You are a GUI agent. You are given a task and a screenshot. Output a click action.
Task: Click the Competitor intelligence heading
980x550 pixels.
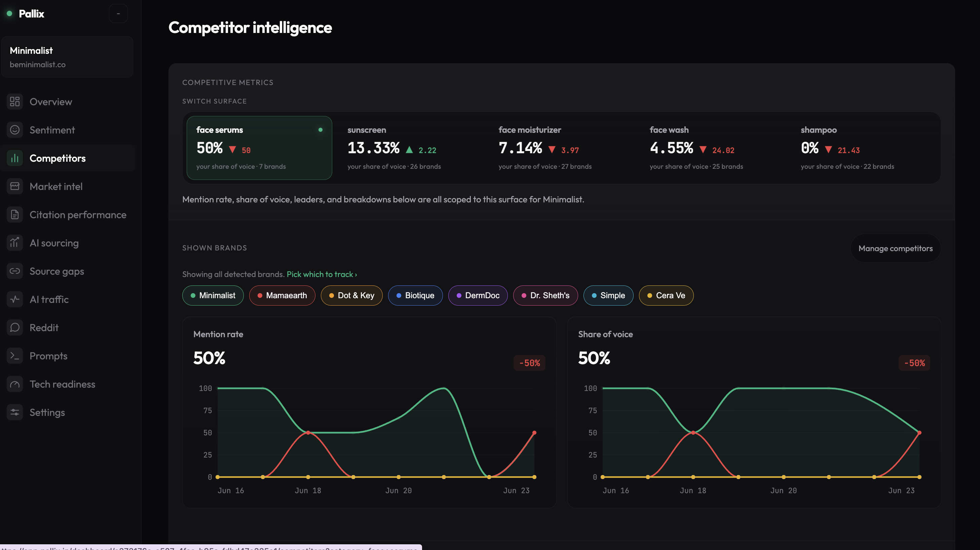coord(250,27)
